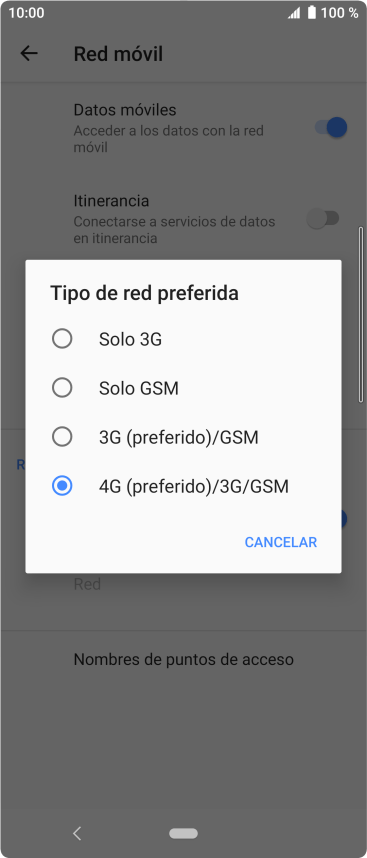Dismiss dialog with CANCELAR
The image size is (367, 858).
point(281,542)
